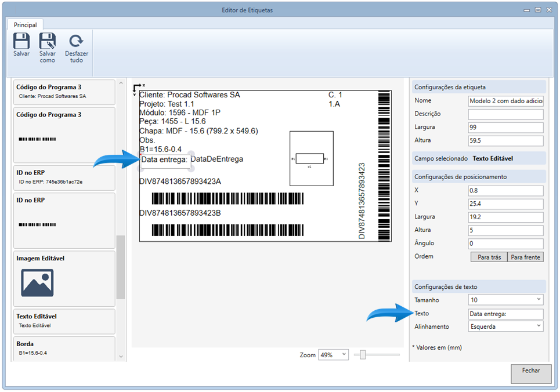The image size is (560, 392).
Task: Switch to the Principal tab
Action: coord(26,25)
